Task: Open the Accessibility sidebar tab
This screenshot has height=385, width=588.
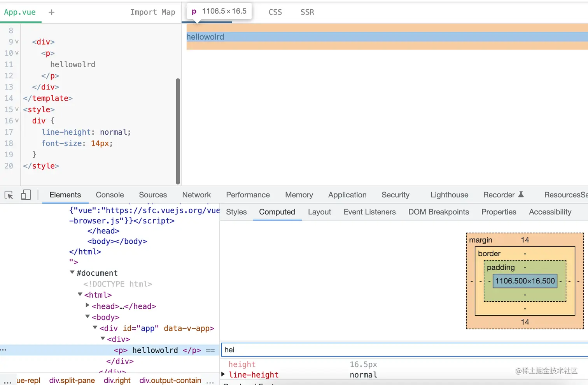Action: [550, 212]
